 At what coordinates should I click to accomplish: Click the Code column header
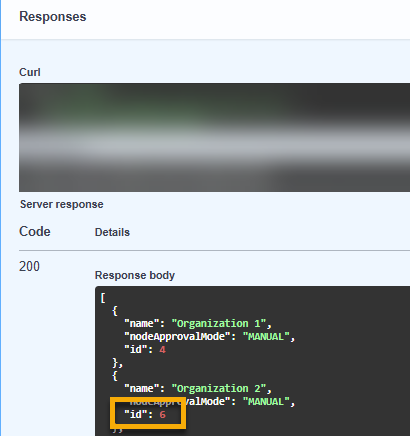pyautogui.click(x=35, y=231)
